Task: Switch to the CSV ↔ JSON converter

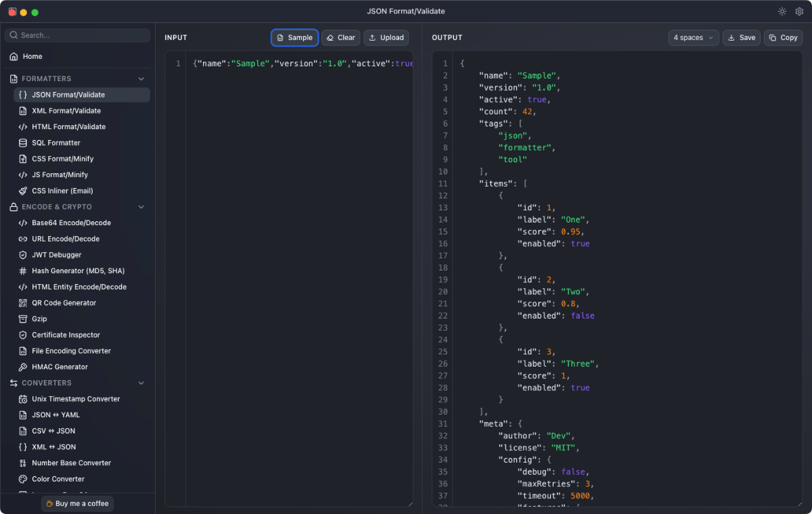Action: click(x=53, y=431)
